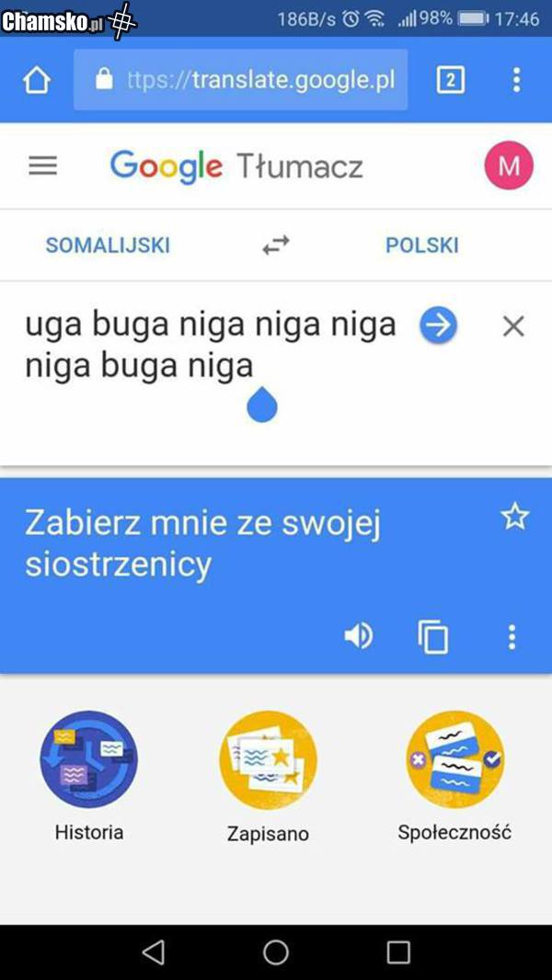This screenshot has width=552, height=980.
Task: Open the Zapisano saved translations
Action: 269,778
